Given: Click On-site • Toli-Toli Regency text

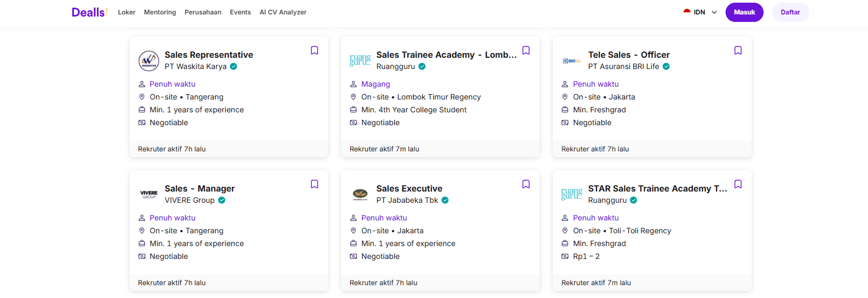Looking at the screenshot, I should [x=622, y=231].
